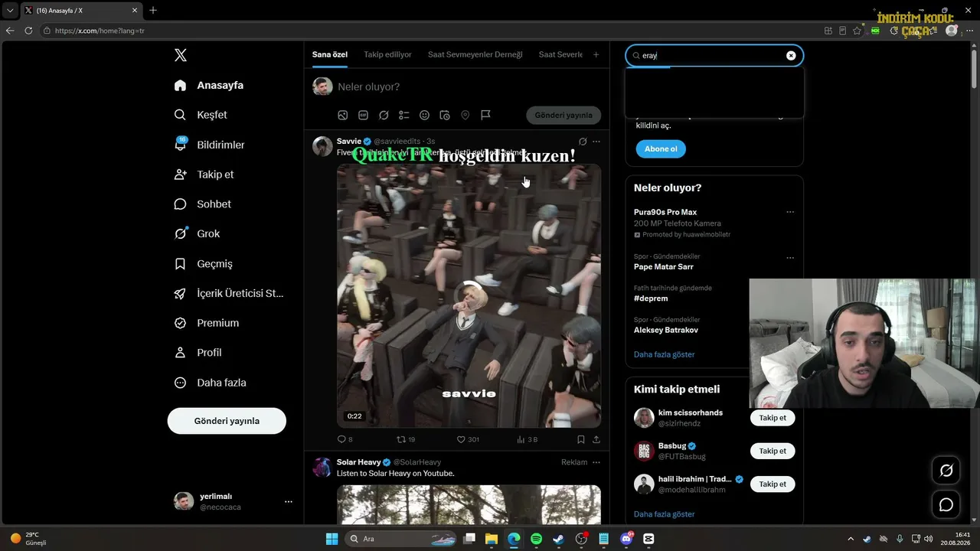Open Sohbet messages in the sidebar
This screenshot has height=551, width=980.
202,204
